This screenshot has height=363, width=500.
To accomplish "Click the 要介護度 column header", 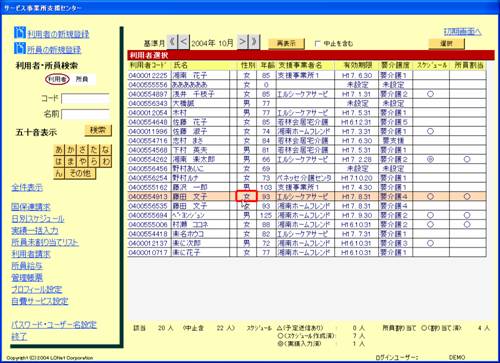I will click(395, 65).
